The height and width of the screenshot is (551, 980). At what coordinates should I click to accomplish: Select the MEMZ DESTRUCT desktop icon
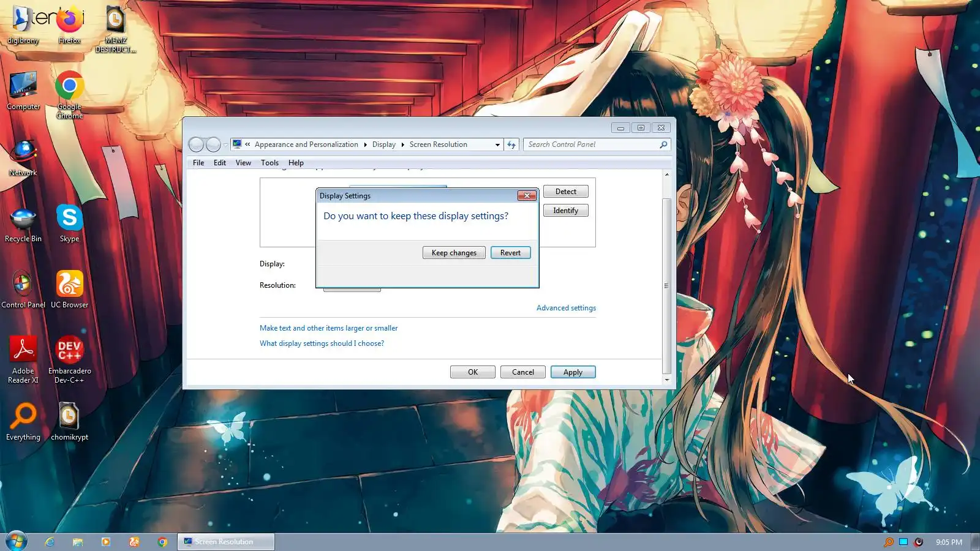[115, 29]
